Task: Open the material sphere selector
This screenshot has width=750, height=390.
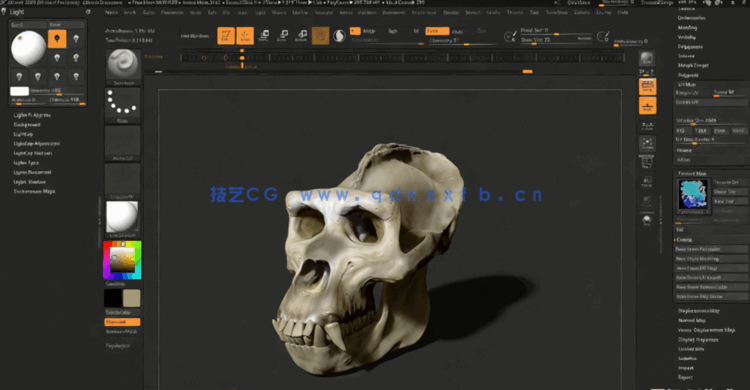Action: (x=123, y=219)
